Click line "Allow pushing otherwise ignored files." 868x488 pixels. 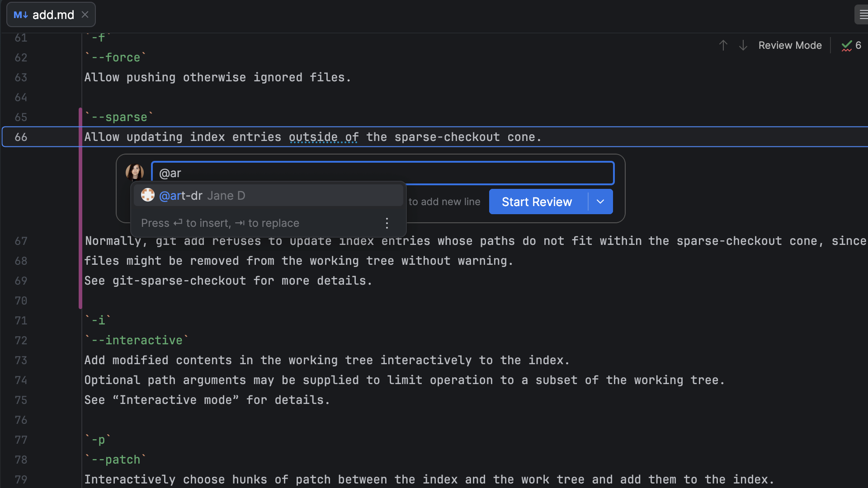[x=218, y=77]
